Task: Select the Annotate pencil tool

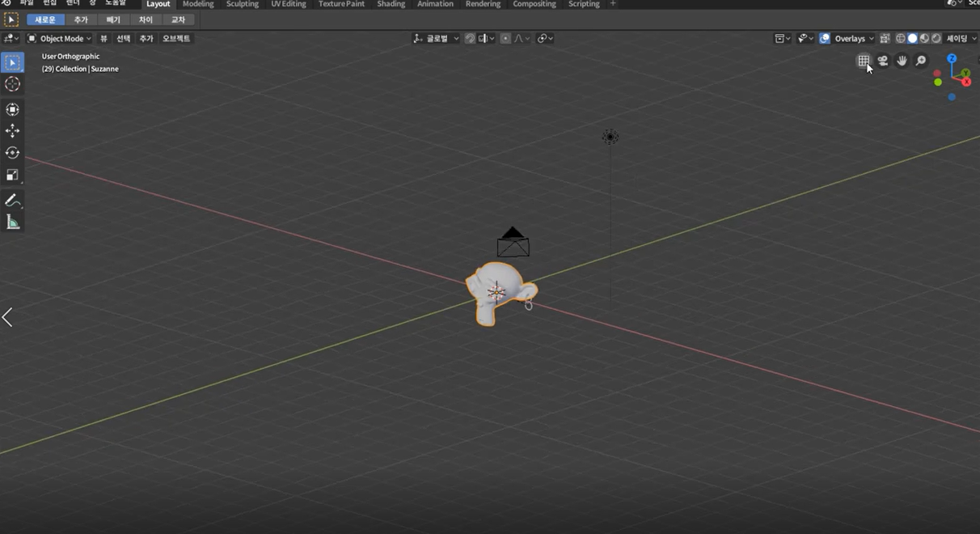Action: (x=12, y=200)
